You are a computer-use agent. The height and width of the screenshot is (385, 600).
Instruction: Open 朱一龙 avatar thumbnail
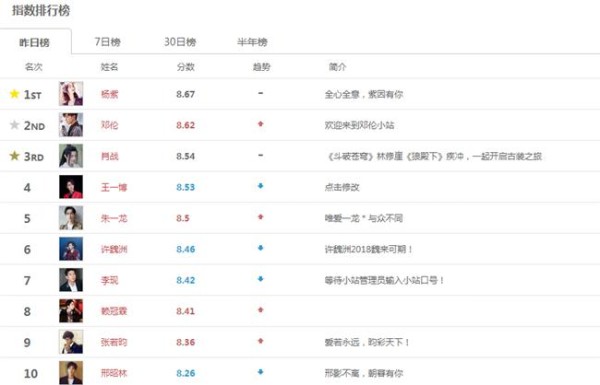71,218
